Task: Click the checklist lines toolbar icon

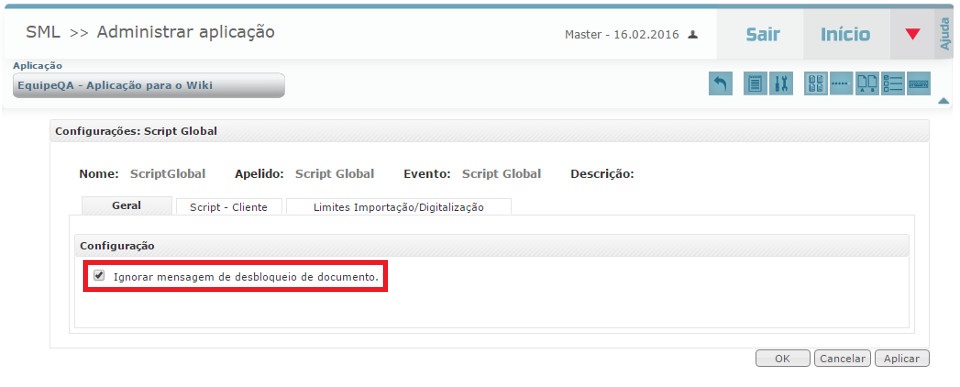Action: [x=893, y=84]
